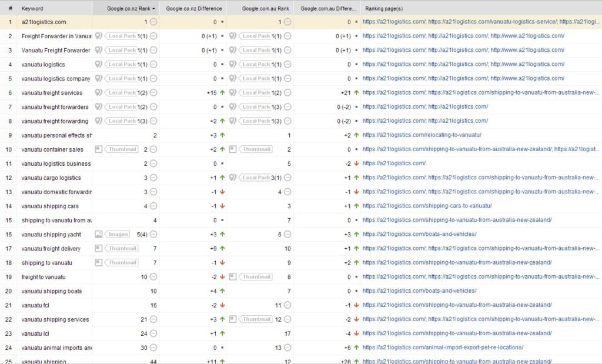
Task: Click Google.com.au red down arrow for vanuatu logistics business
Action: pos(356,163)
